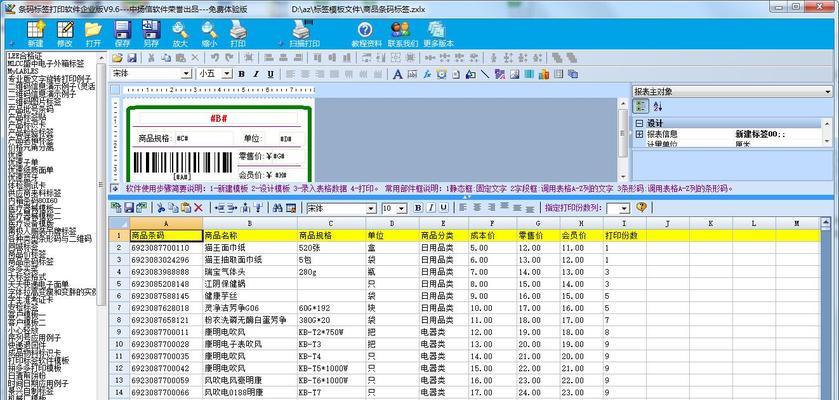839x400 pixels.
Task: Click the paste clipboard icon in spreadsheet toolbar
Action: pyautogui.click(x=186, y=207)
